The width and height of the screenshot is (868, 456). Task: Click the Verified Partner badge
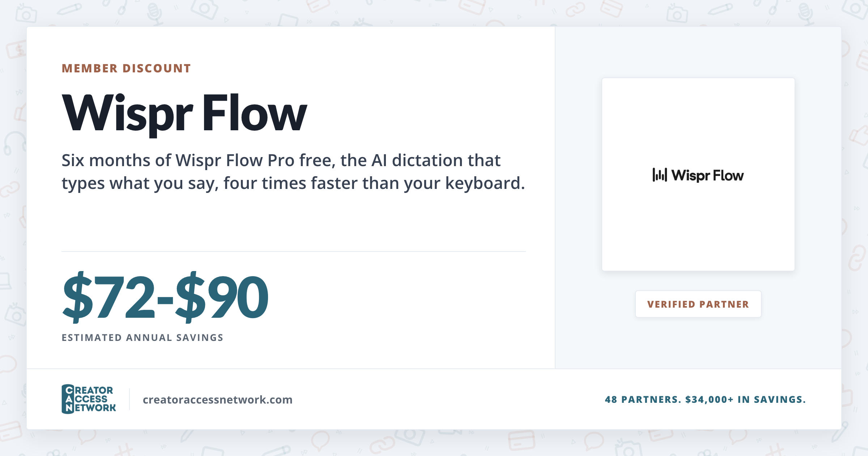pos(698,304)
